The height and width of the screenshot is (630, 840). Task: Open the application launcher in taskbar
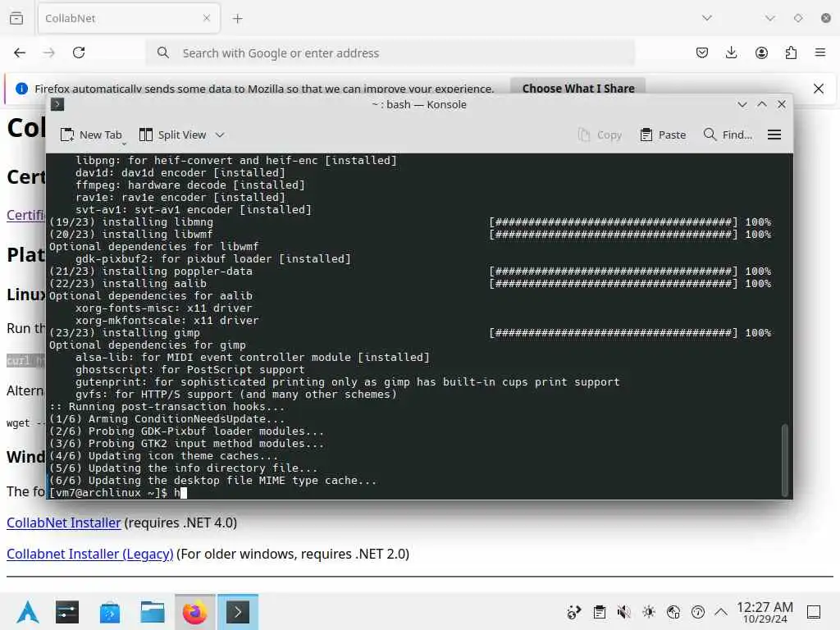click(28, 612)
